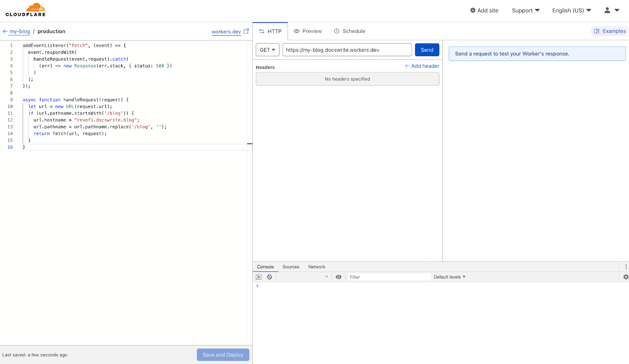Image resolution: width=629 pixels, height=364 pixels.
Task: Open devtools three-dot customize menu
Action: 626,267
